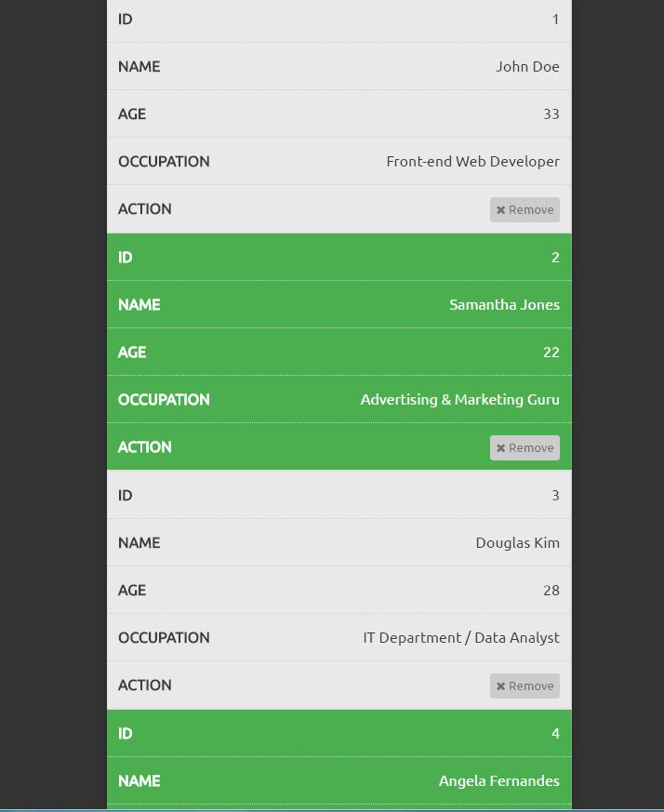Click the ACTION label in the Samantha Jones record
Viewport: 664px width, 812px height.
(145, 447)
